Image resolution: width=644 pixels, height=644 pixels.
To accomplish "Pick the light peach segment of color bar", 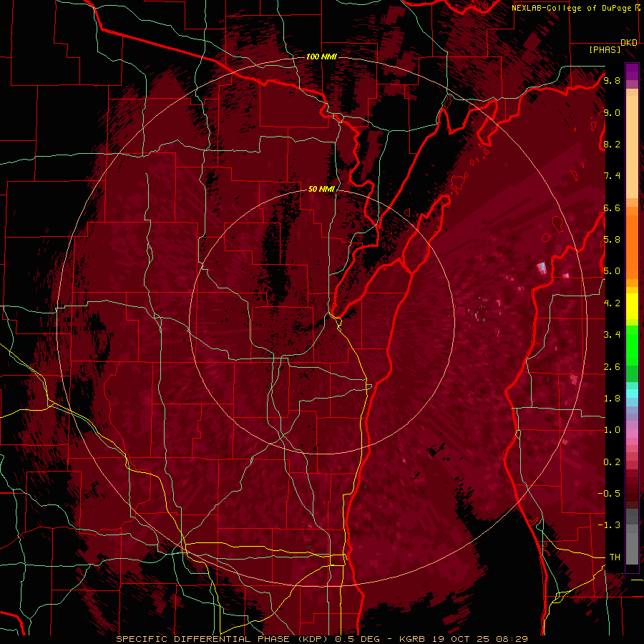I will (632, 147).
